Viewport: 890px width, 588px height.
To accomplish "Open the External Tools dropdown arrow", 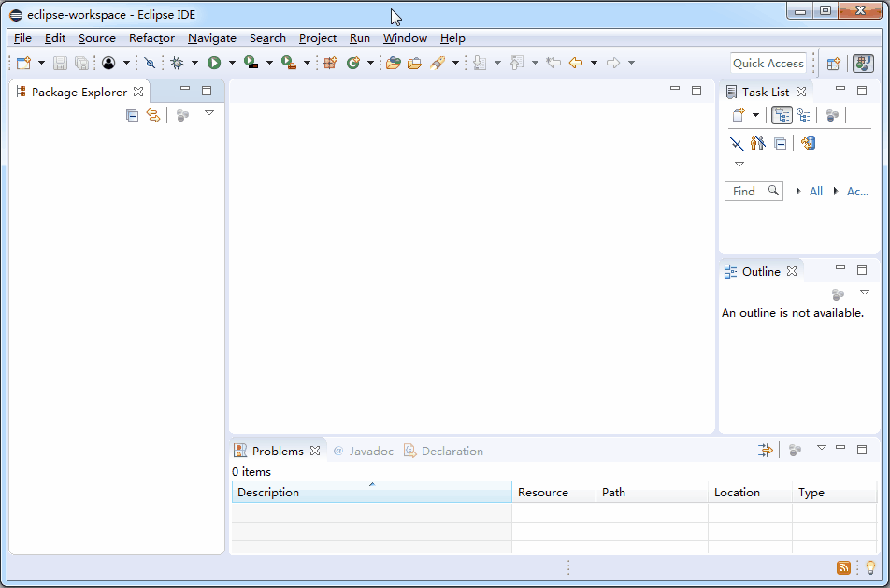I will [x=307, y=63].
